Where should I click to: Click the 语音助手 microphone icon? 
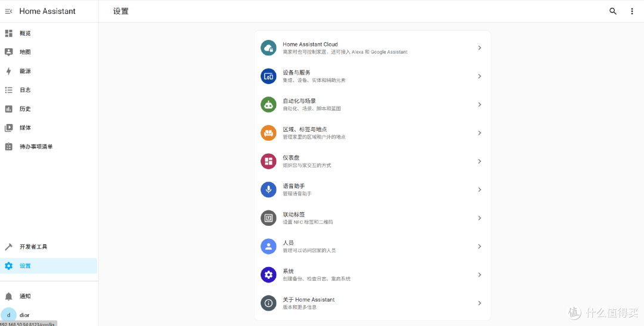[268, 190]
